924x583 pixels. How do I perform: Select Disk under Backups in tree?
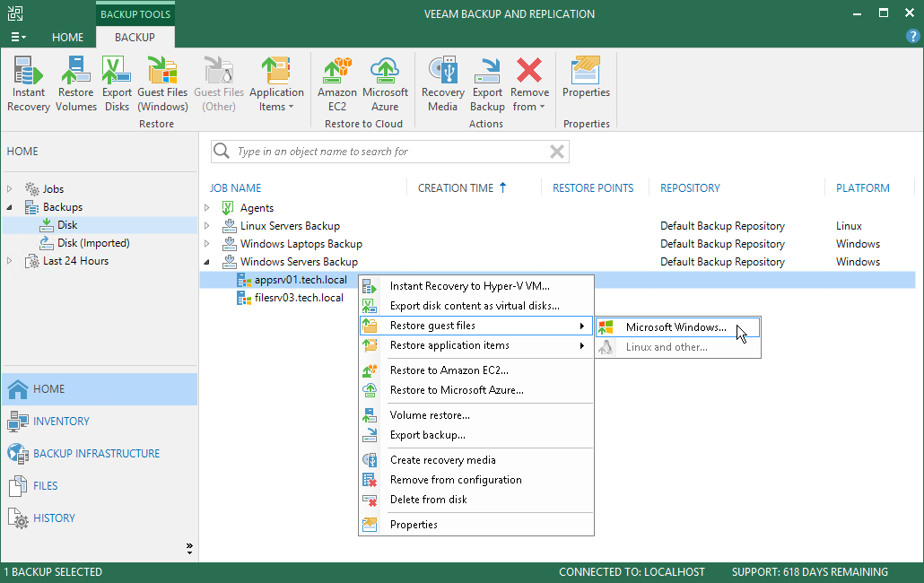[67, 225]
